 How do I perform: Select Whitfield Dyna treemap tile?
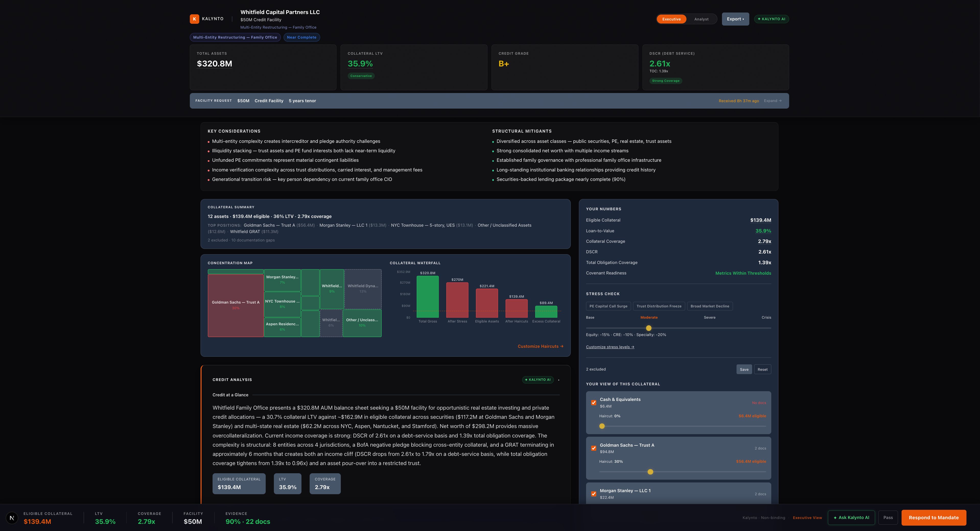(363, 289)
